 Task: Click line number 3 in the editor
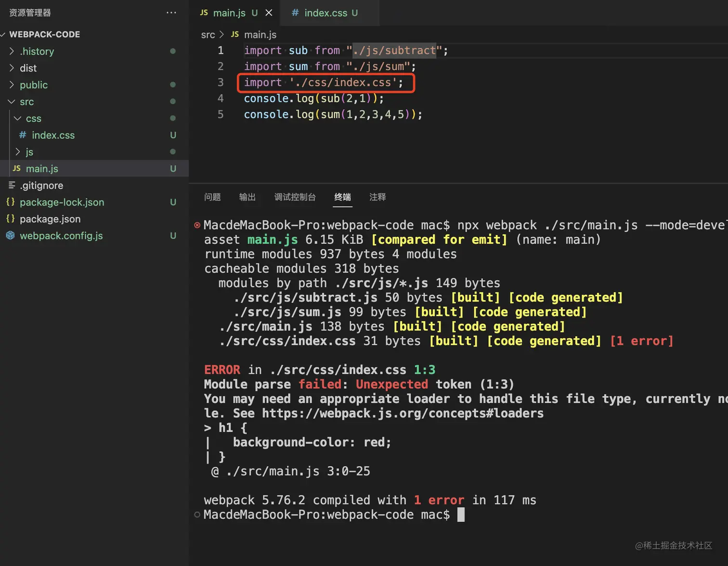[221, 82]
